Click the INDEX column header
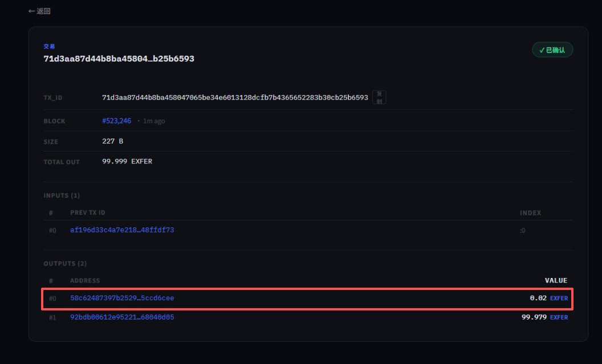Viewport: 602px width, 364px height. [530, 213]
